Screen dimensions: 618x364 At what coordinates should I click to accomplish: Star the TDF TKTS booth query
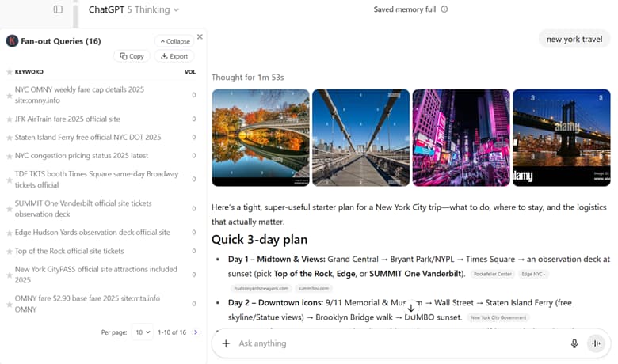click(x=9, y=180)
